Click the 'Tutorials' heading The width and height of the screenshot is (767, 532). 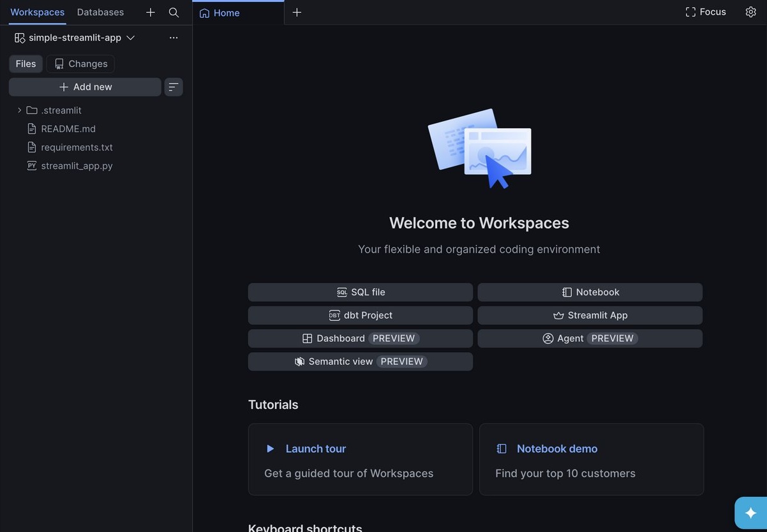coord(273,404)
